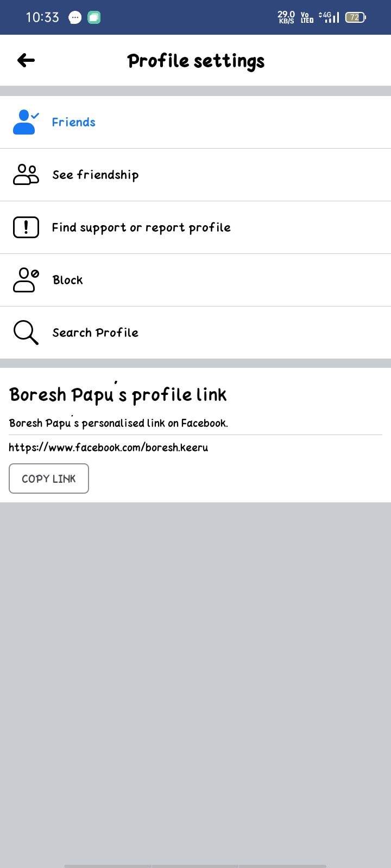
Task: Tap the back arrow icon
Action: [26, 60]
